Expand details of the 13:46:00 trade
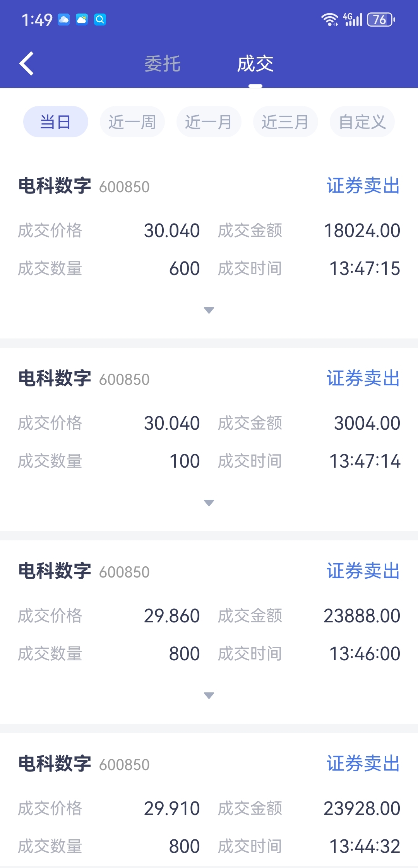The image size is (418, 868). [x=209, y=695]
